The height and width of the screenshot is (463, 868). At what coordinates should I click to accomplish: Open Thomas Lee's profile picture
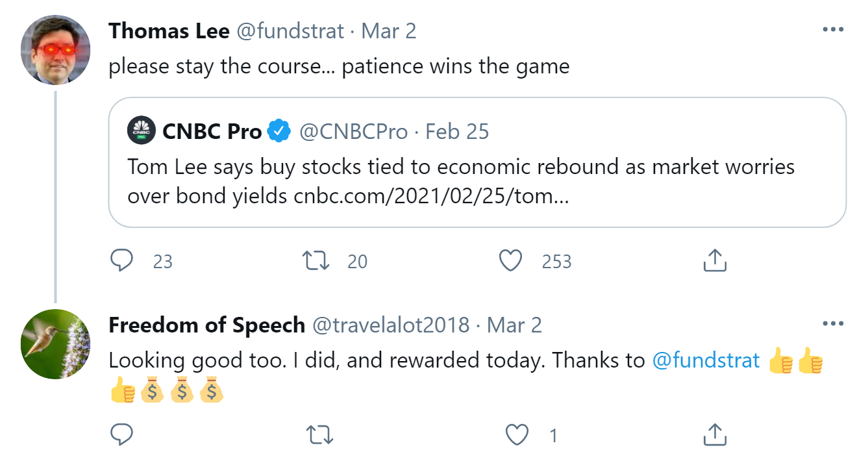click(55, 50)
